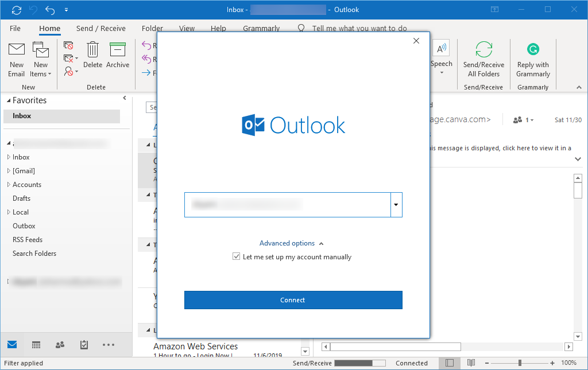
Task: Expand the Local folder
Action: pyautogui.click(x=9, y=212)
